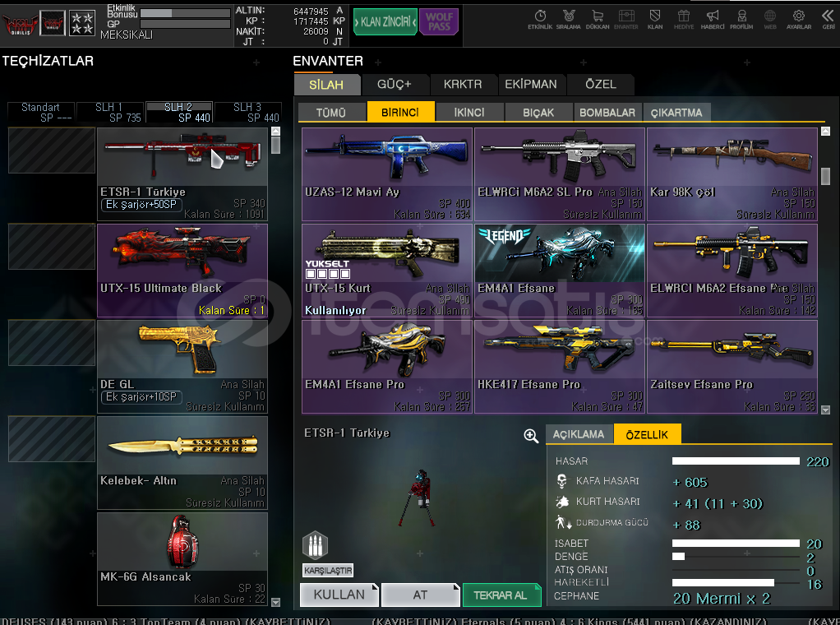Image resolution: width=840 pixels, height=625 pixels.
Task: Open the Özellik stats tab
Action: 647,434
